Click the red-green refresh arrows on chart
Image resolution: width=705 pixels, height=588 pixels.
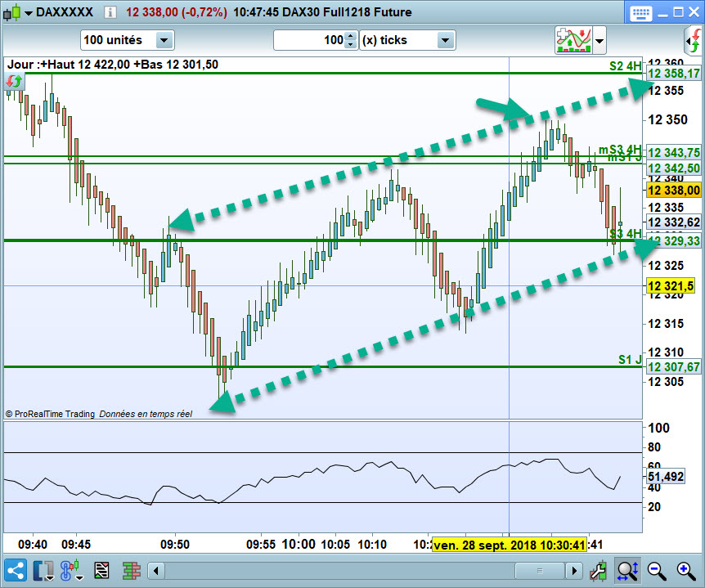click(14, 81)
